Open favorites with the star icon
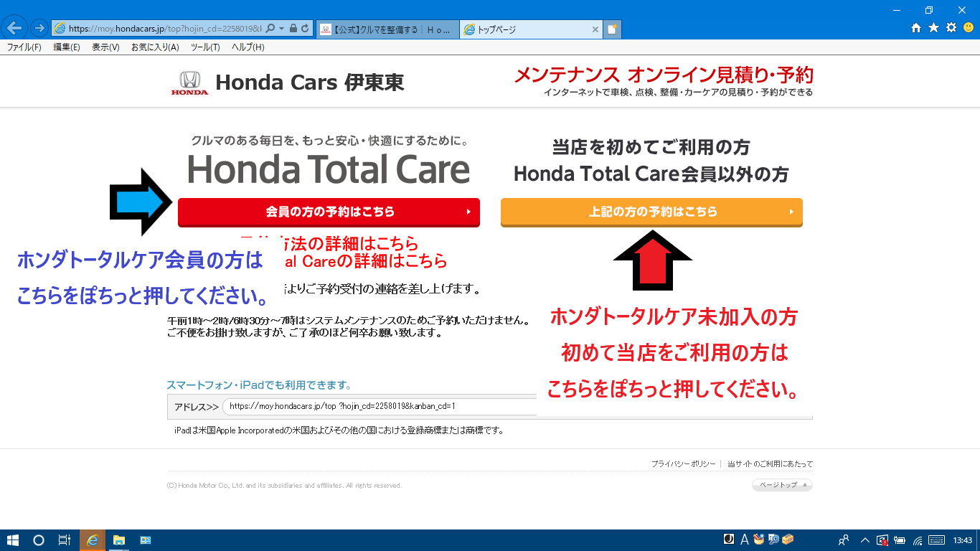 (933, 28)
